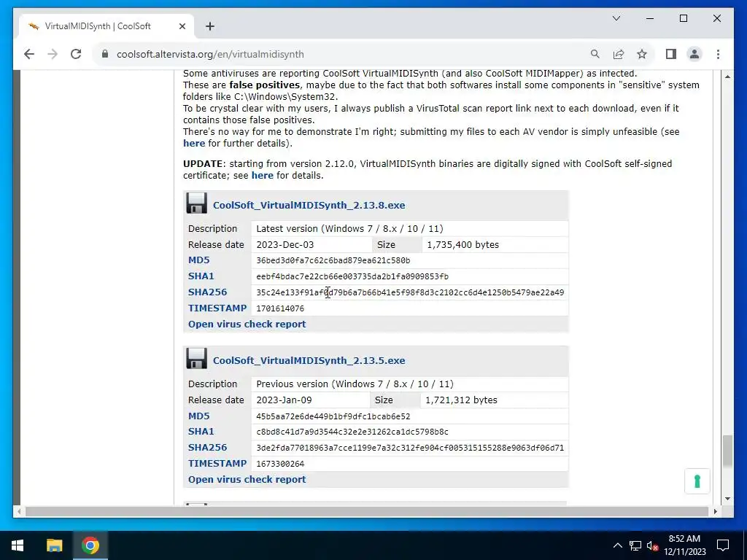Screen dimensions: 747x560
Task: Follow the 'here' link about certificate details
Action: (263, 175)
